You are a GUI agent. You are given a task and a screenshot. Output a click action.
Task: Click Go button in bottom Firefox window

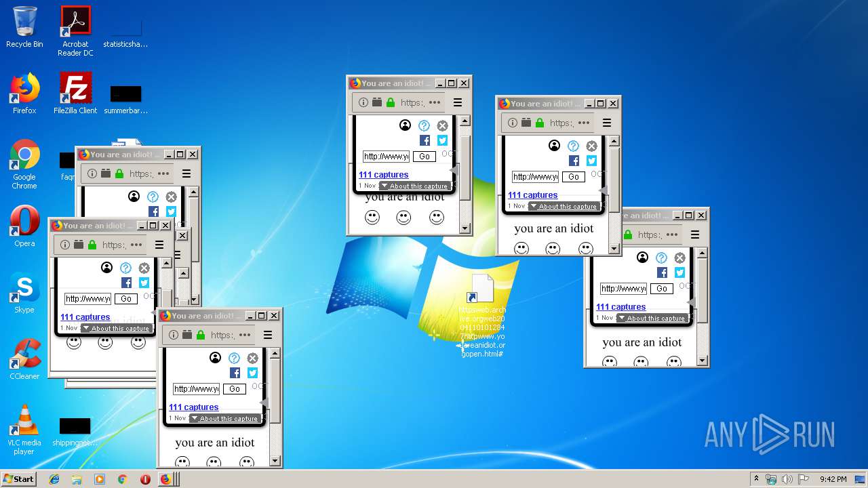pos(235,389)
